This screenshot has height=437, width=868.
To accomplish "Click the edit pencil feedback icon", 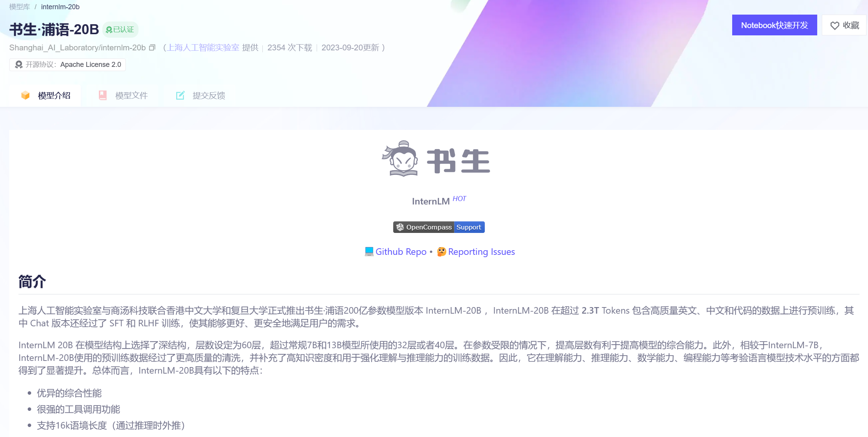I will pyautogui.click(x=180, y=95).
